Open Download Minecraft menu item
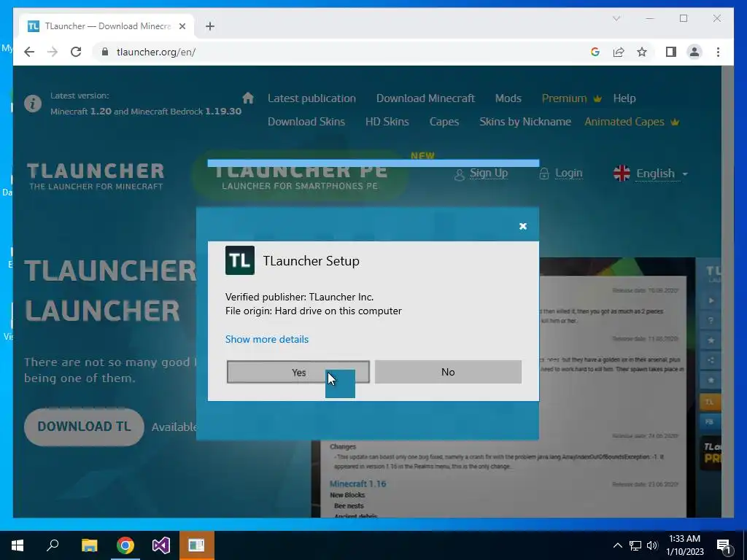This screenshot has height=560, width=747. (425, 98)
